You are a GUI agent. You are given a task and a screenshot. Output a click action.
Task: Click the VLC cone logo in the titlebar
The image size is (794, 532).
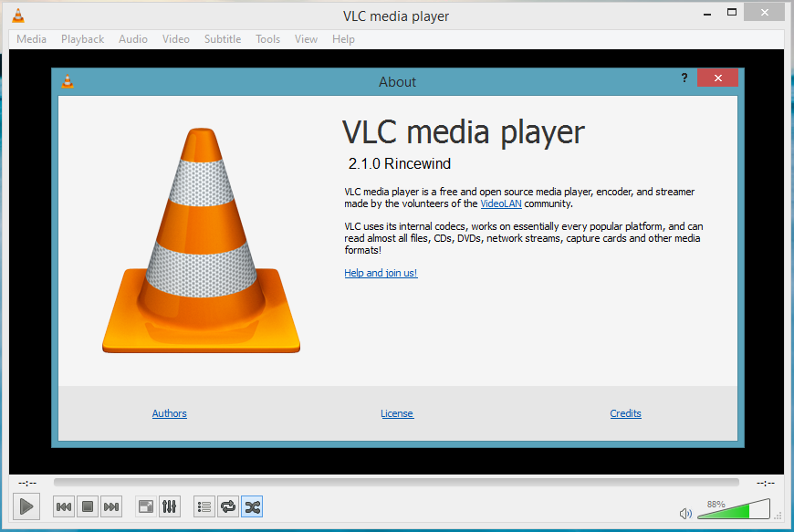point(17,15)
